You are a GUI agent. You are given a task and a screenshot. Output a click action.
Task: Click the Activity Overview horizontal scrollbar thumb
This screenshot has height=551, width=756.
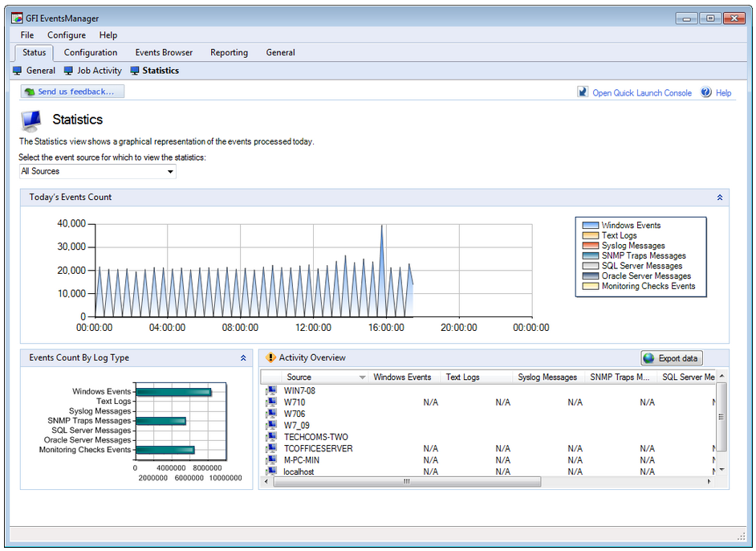[407, 481]
